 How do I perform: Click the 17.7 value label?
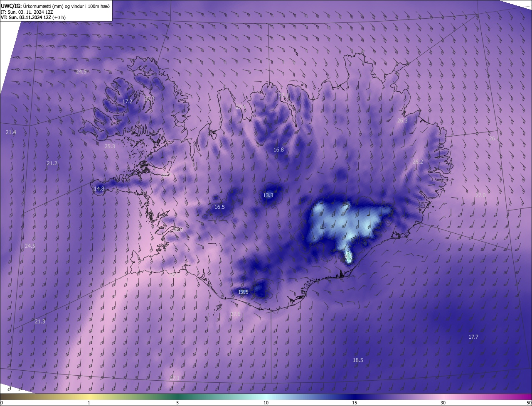pyautogui.click(x=473, y=337)
